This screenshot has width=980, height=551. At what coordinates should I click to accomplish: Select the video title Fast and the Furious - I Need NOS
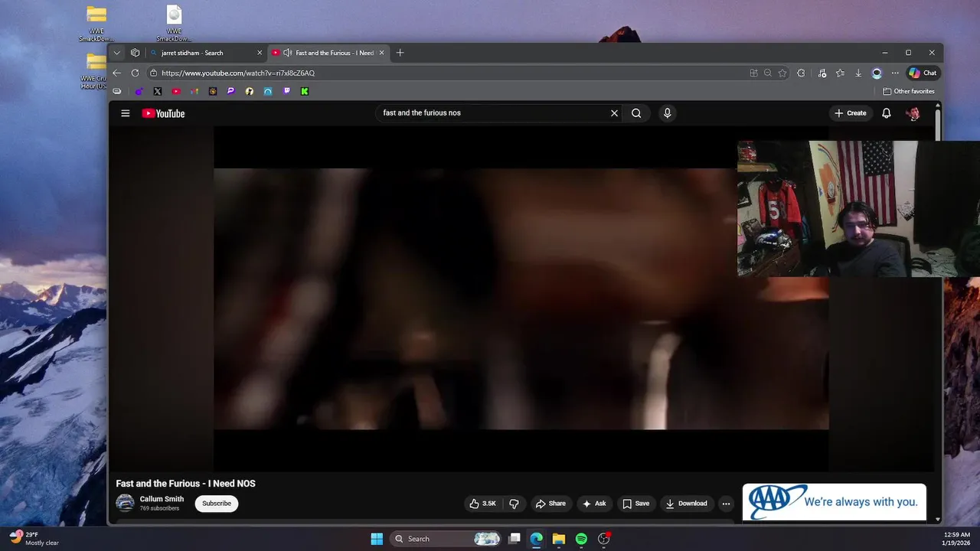pos(186,484)
